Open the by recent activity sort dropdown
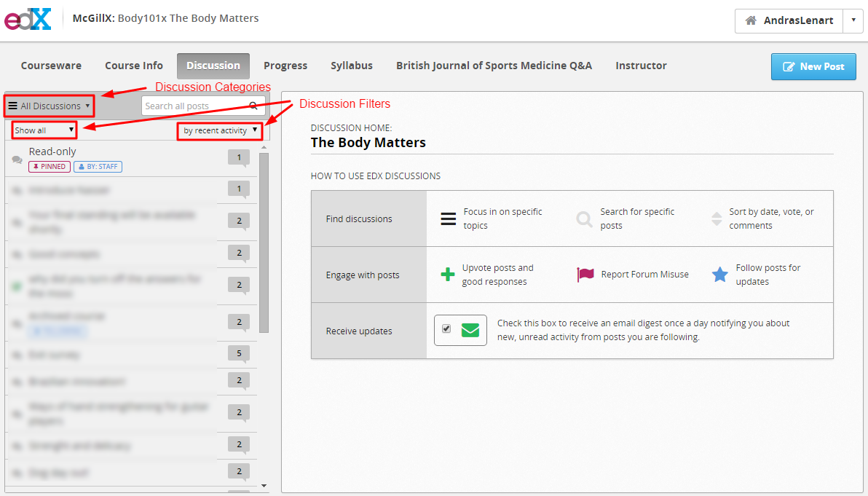This screenshot has width=868, height=496. point(221,130)
